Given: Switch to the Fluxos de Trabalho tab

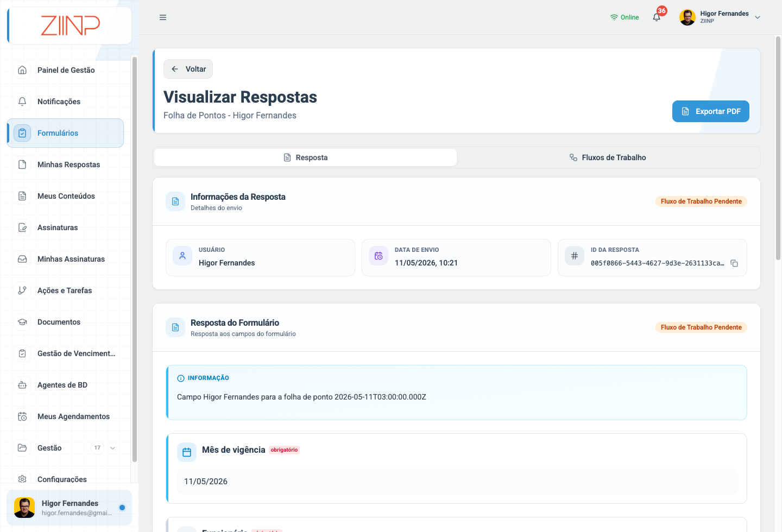Looking at the screenshot, I should pyautogui.click(x=608, y=157).
